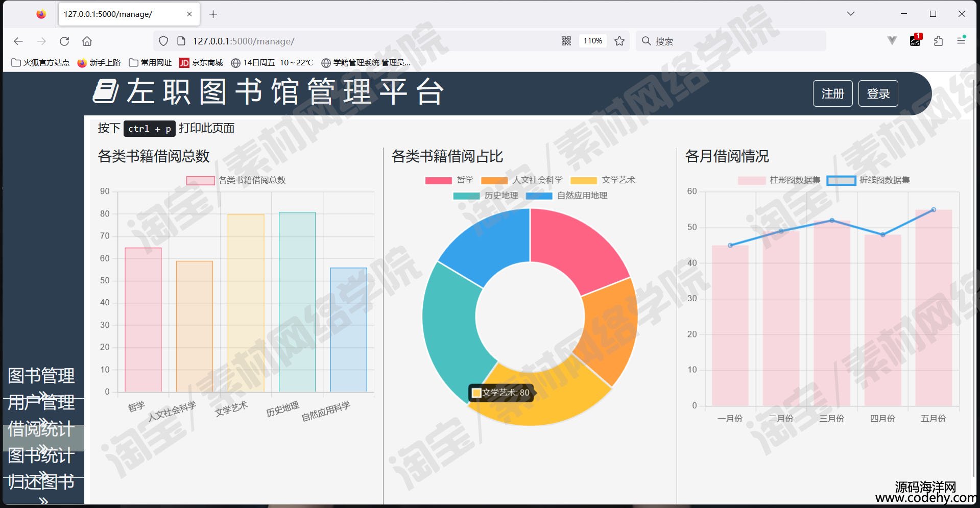This screenshot has height=508, width=980.
Task: Open a new browser tab
Action: (213, 14)
